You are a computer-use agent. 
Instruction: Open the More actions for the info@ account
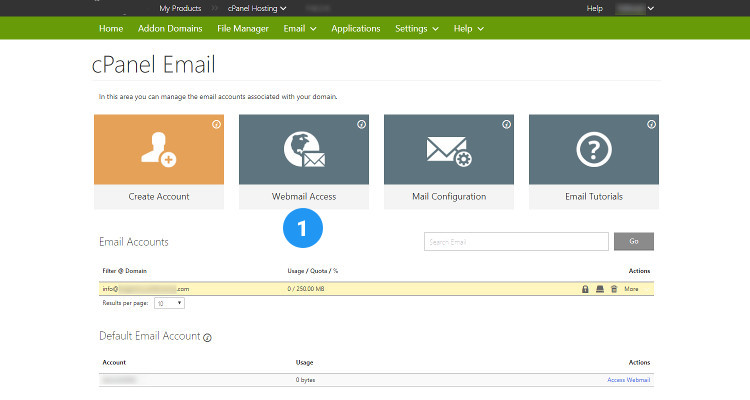point(631,289)
